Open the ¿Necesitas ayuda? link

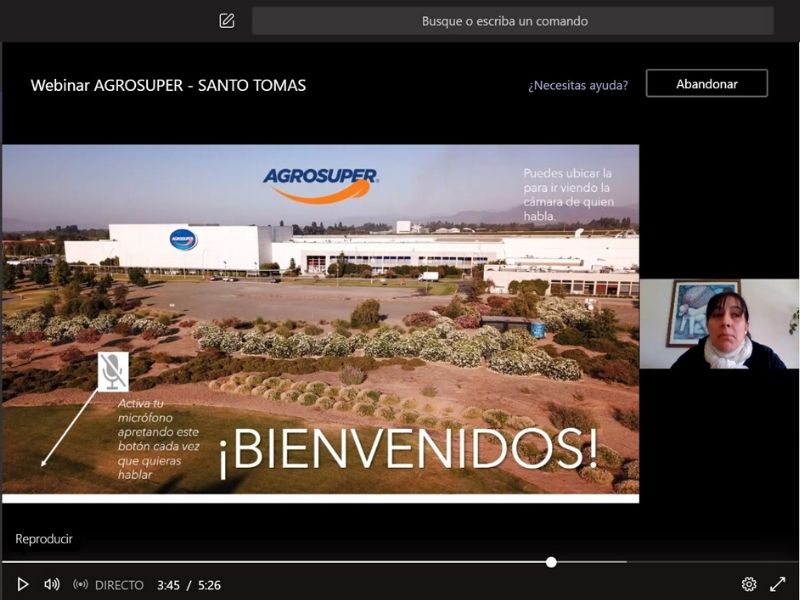coord(578,85)
